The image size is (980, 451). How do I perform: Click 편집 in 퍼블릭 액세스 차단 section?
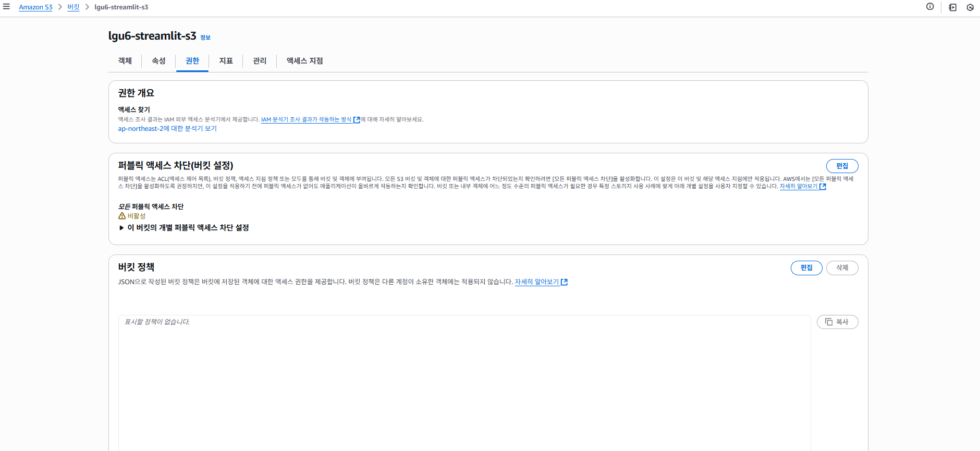[x=842, y=166]
